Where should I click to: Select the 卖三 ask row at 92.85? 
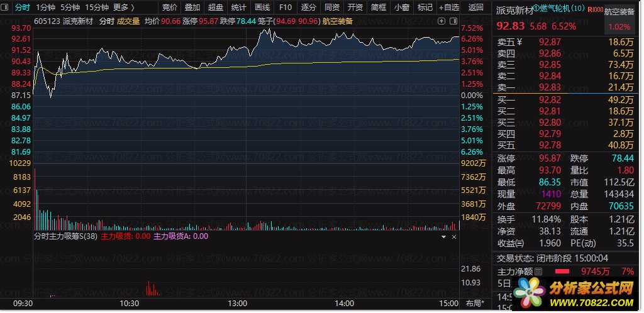(x=565, y=64)
